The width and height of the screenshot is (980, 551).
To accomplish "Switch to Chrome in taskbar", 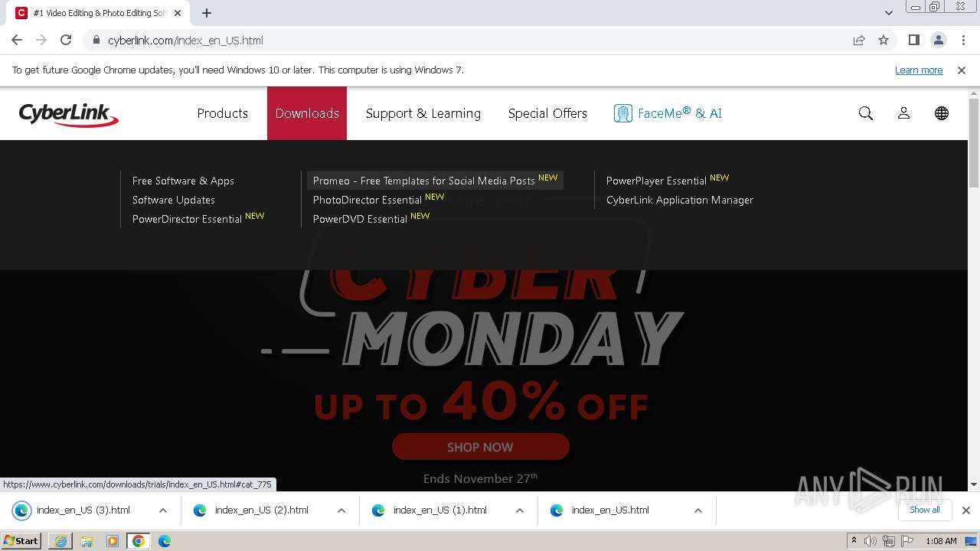I will pyautogui.click(x=139, y=541).
